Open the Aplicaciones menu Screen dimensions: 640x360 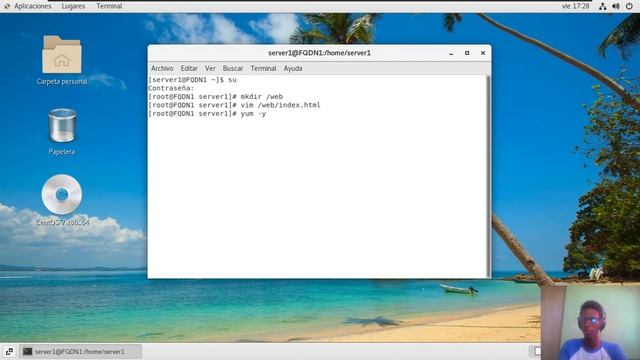tap(33, 6)
